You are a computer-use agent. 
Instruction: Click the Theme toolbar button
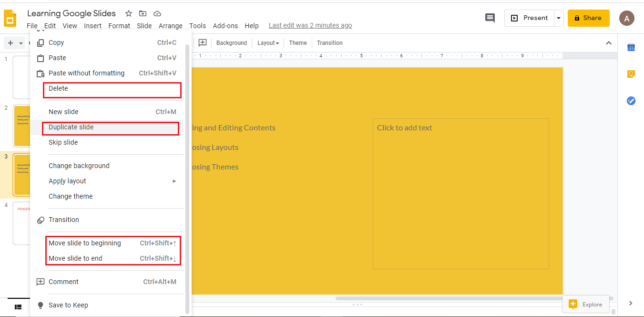[x=298, y=43]
